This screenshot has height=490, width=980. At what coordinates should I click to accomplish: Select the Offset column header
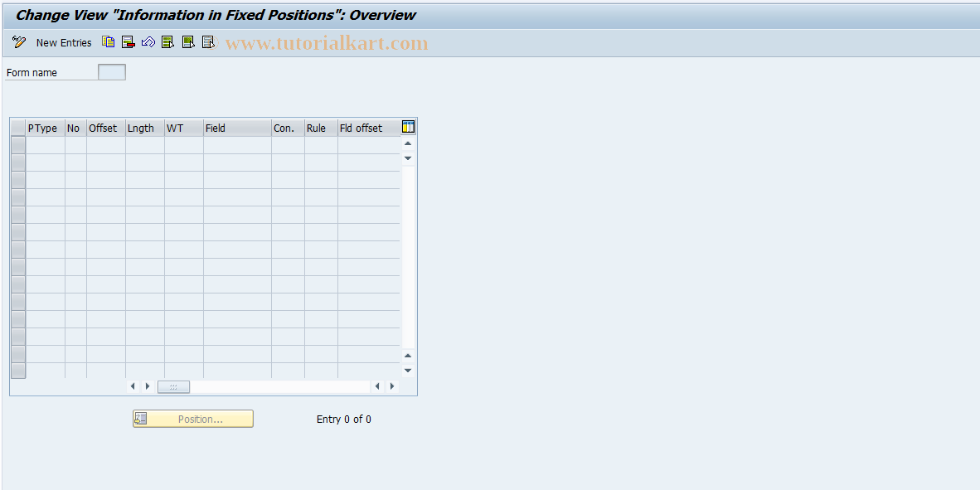click(x=105, y=129)
